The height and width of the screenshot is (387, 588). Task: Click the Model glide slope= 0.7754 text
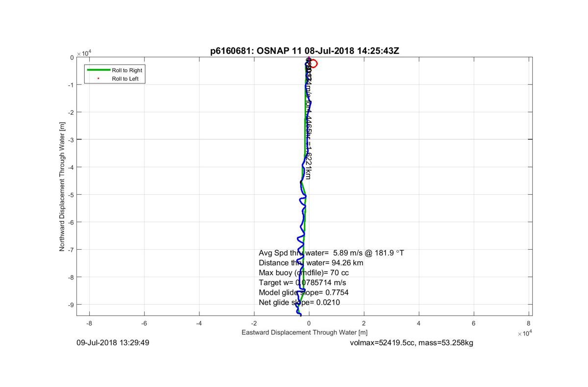pos(303,292)
